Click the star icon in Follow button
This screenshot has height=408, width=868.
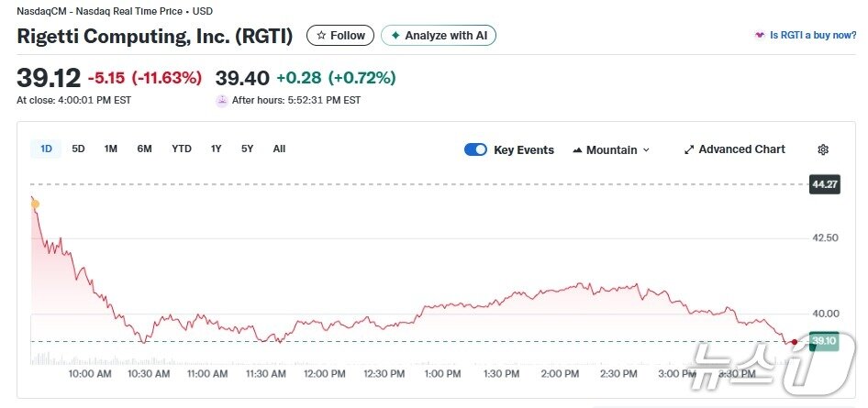[x=320, y=36]
